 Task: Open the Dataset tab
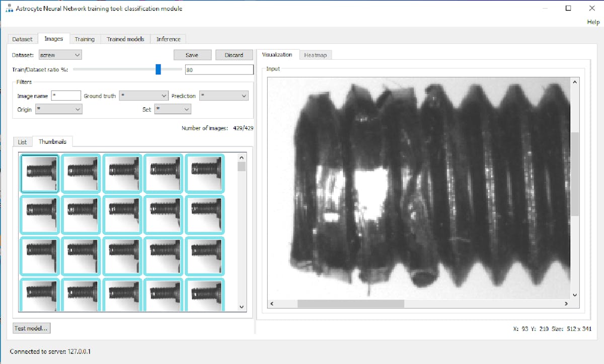(22, 39)
